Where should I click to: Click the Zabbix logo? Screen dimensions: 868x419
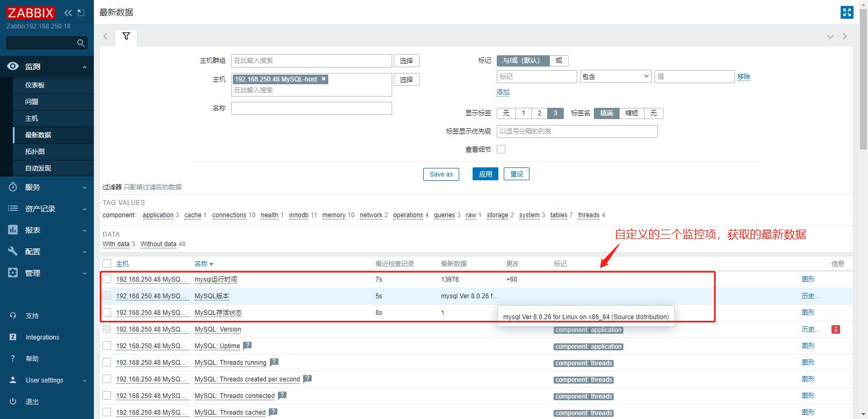pos(31,13)
